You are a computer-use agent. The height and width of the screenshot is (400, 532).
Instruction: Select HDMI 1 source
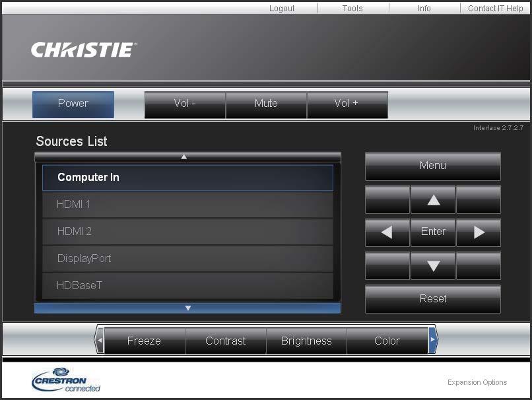tap(187, 205)
